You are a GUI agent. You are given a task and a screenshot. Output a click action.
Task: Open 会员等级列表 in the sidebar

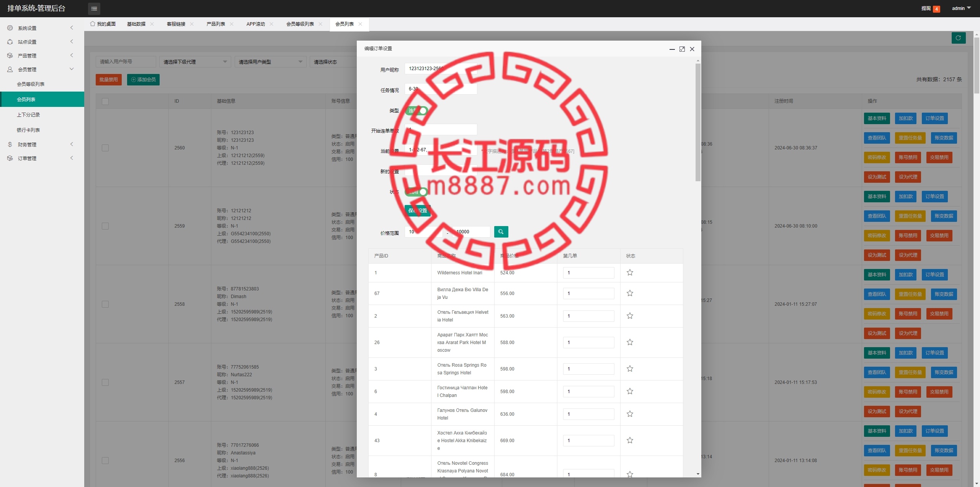(x=42, y=84)
